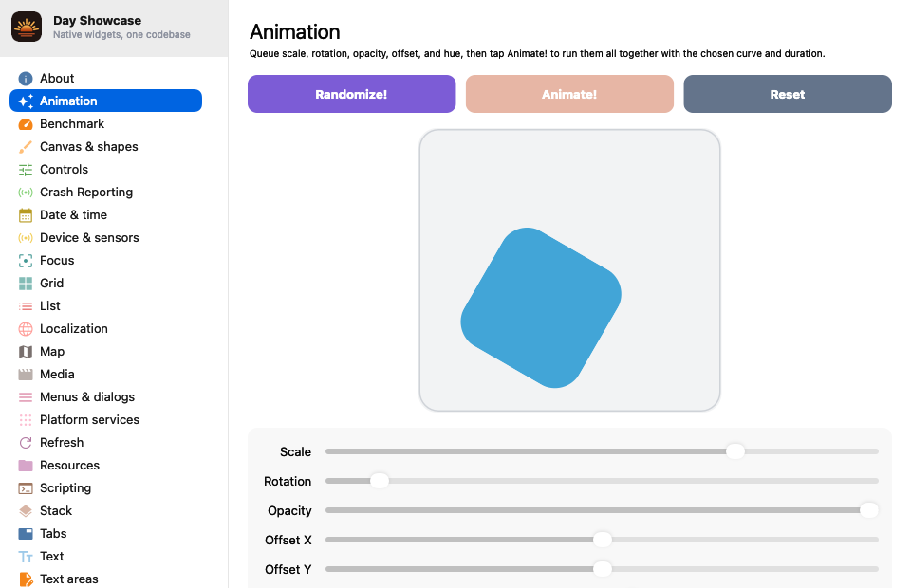This screenshot has width=911, height=588.
Task: Click the Platform services dots icon
Action: point(26,420)
